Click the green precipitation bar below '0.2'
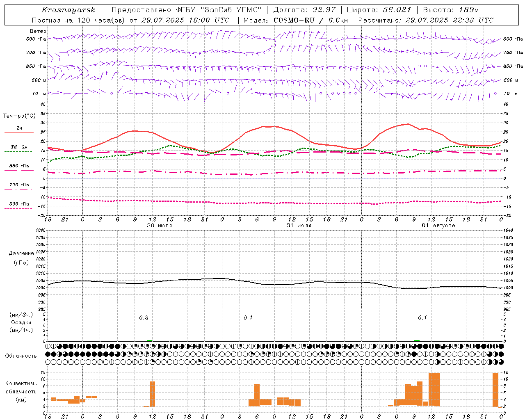The image size is (525, 420). [150, 340]
